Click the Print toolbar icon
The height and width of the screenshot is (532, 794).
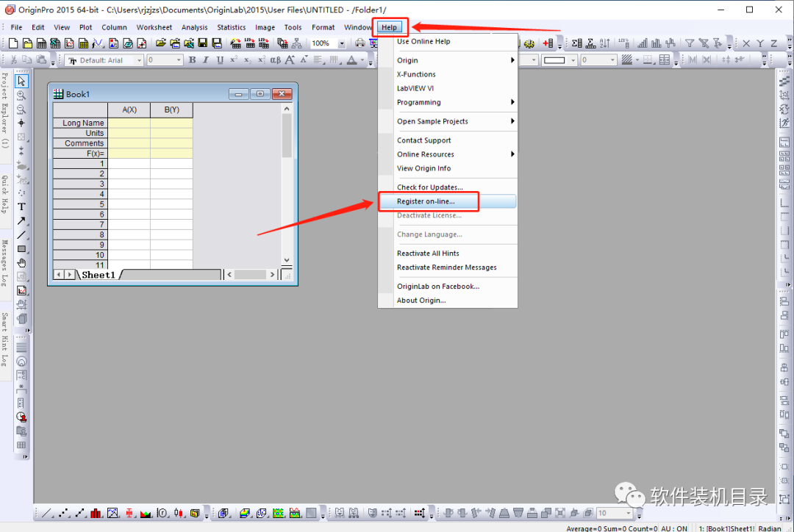(360, 43)
